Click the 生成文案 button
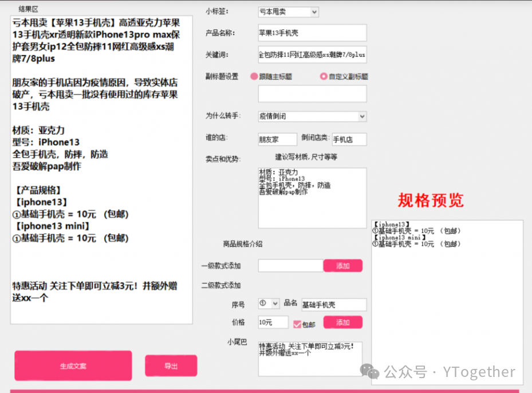 tap(73, 366)
